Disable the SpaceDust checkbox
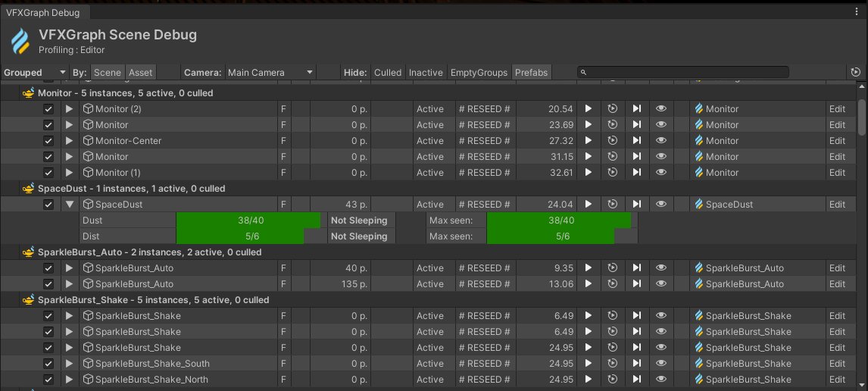 tap(48, 205)
